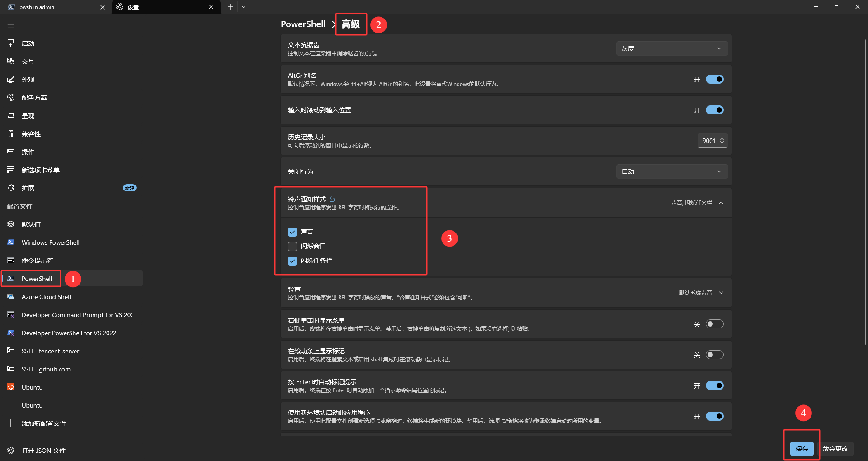The width and height of the screenshot is (868, 461).
Task: Click the 铃声通知样式 reset arrow icon
Action: pyautogui.click(x=332, y=199)
